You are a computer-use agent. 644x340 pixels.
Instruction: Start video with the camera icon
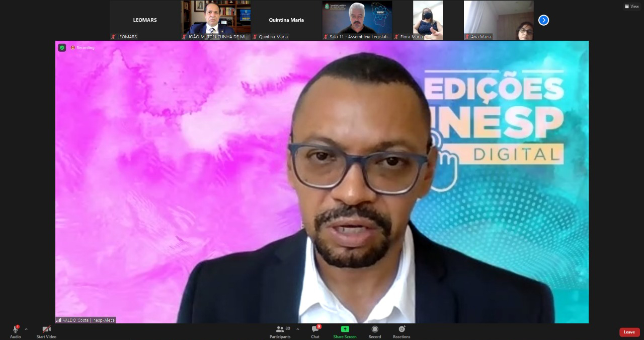[x=46, y=329]
